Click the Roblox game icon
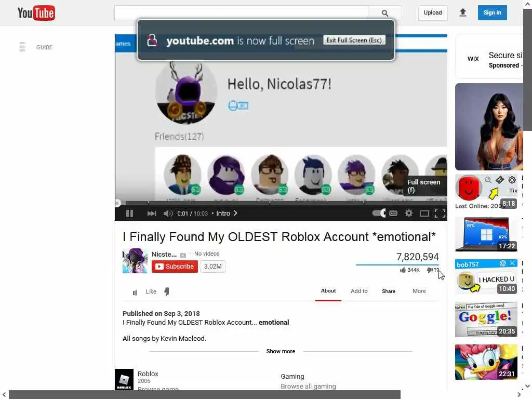The image size is (532, 399). pyautogui.click(x=124, y=379)
